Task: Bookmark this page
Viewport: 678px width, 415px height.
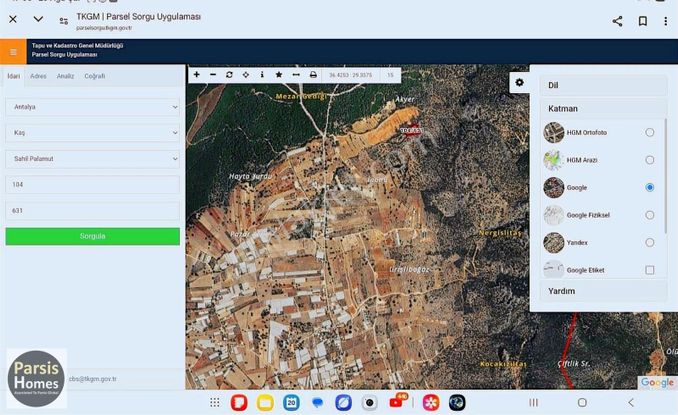Action: pyautogui.click(x=643, y=21)
